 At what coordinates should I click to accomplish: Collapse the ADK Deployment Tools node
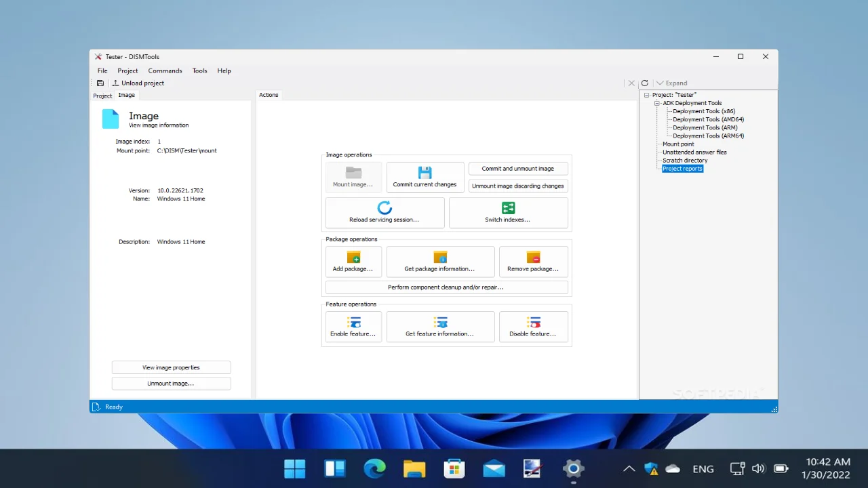pyautogui.click(x=657, y=103)
